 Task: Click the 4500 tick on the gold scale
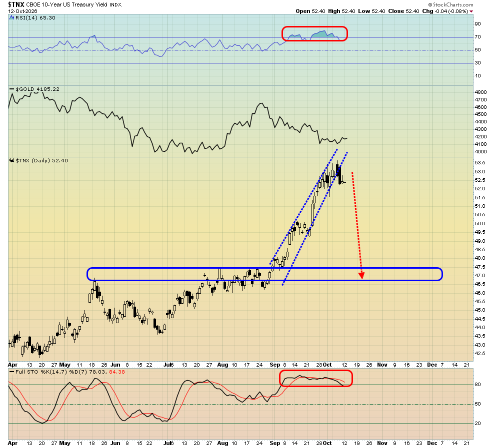click(481, 114)
